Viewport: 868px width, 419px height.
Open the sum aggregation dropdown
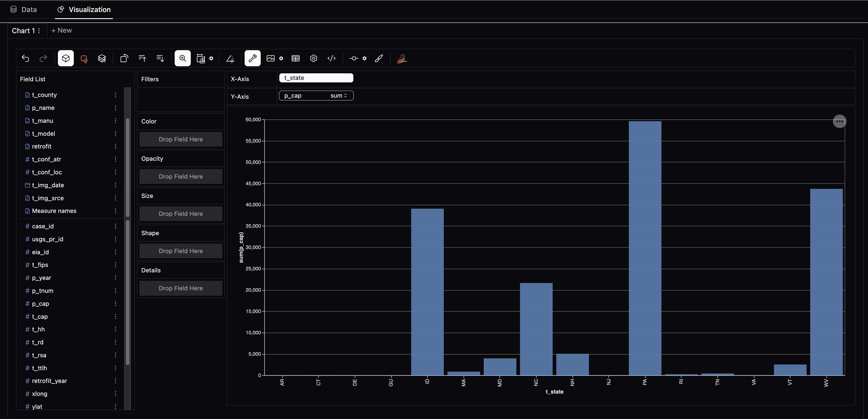tap(338, 96)
